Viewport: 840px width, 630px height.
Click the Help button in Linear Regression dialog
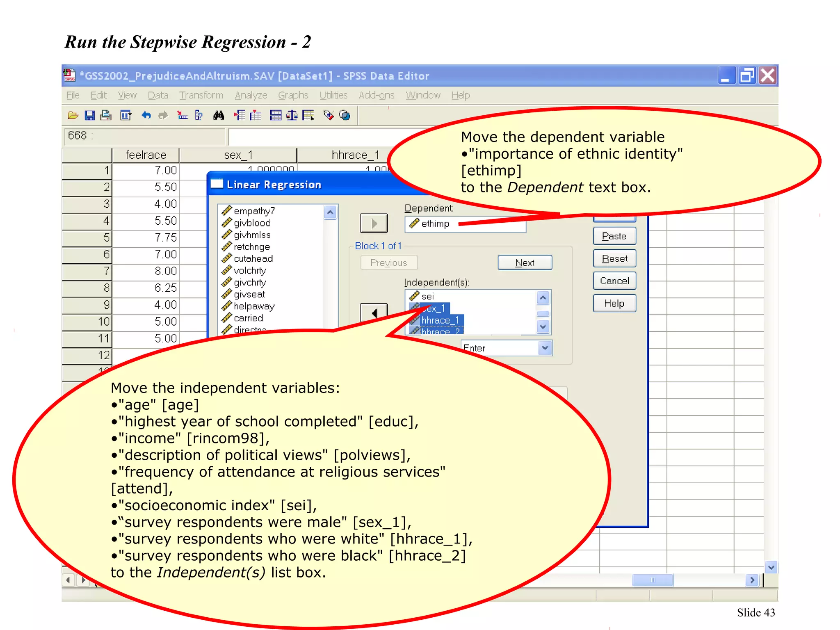614,304
